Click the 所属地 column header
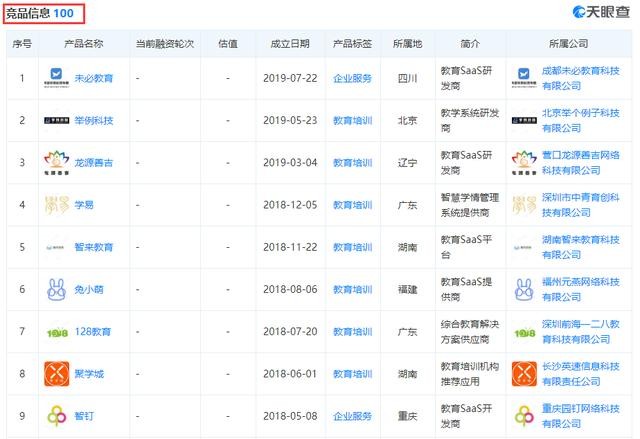 click(x=407, y=44)
